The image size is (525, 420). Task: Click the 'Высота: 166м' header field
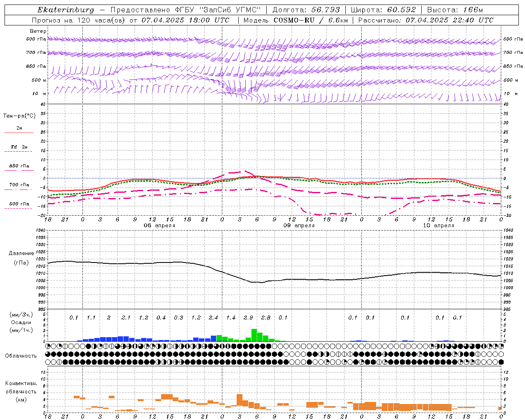455,10
